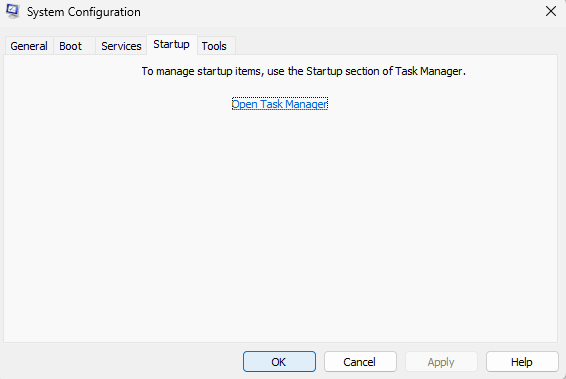566x379 pixels.
Task: Cancel the System Configuration changes
Action: tap(360, 362)
